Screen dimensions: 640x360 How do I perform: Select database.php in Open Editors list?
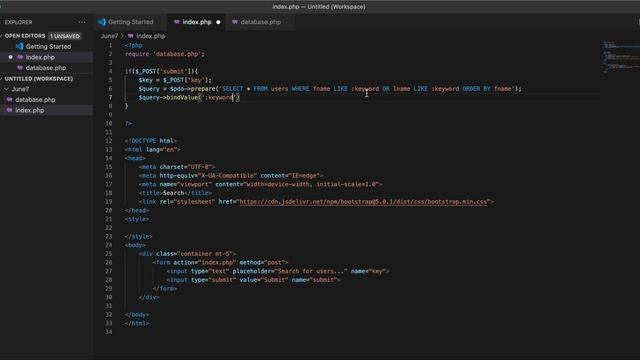point(46,68)
